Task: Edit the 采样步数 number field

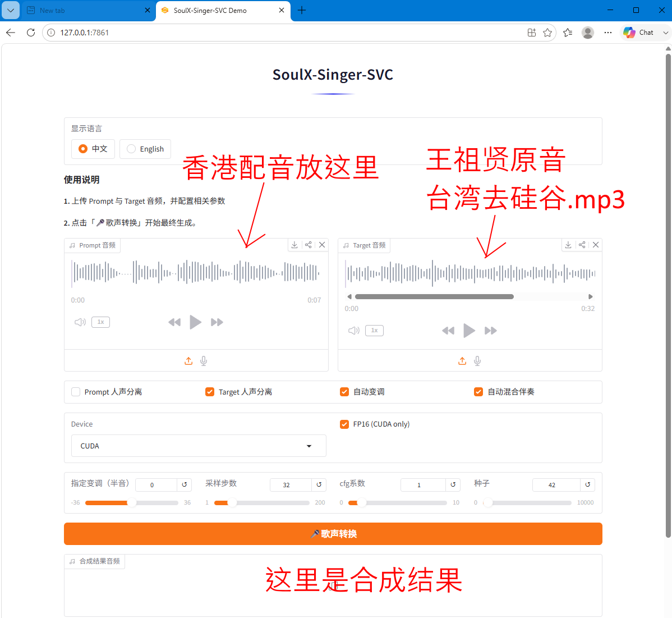Action: (291, 485)
